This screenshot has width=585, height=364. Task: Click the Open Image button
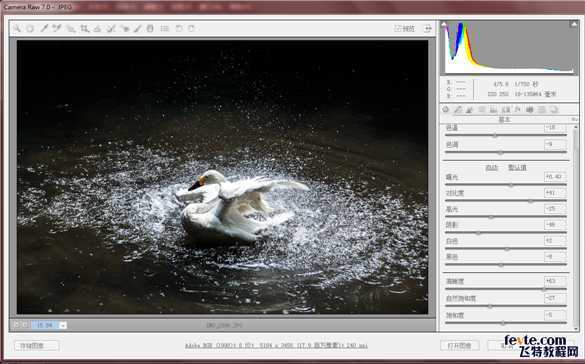pyautogui.click(x=460, y=345)
